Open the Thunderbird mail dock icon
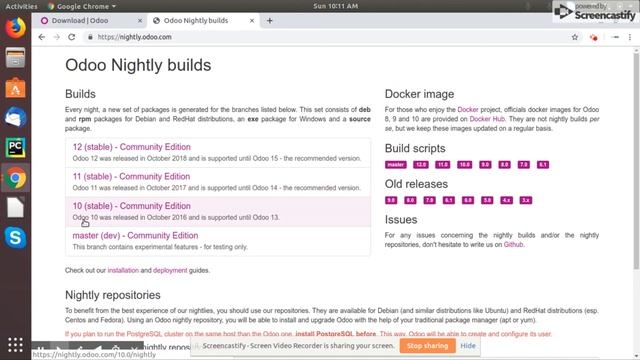The image size is (640, 360). pyautogui.click(x=16, y=118)
